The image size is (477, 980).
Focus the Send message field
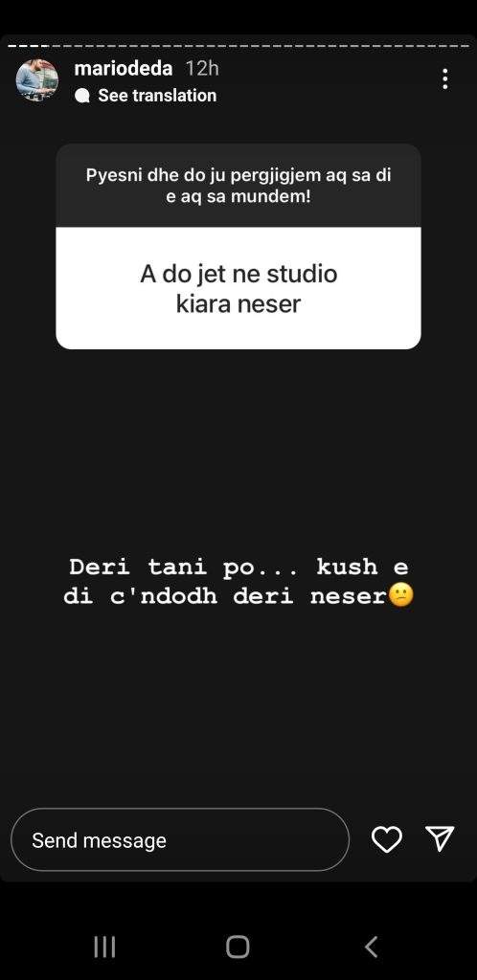tap(180, 839)
